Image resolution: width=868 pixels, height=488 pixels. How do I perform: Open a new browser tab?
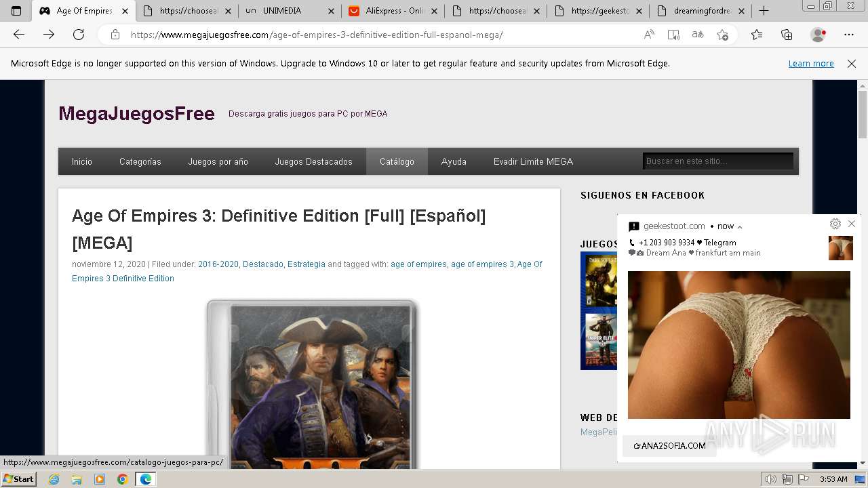coord(764,11)
